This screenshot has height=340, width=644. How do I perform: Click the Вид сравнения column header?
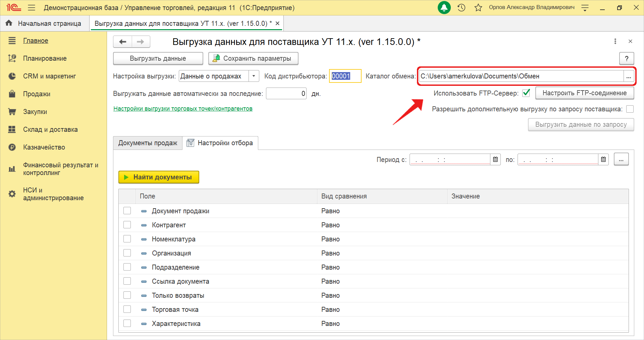tap(382, 196)
